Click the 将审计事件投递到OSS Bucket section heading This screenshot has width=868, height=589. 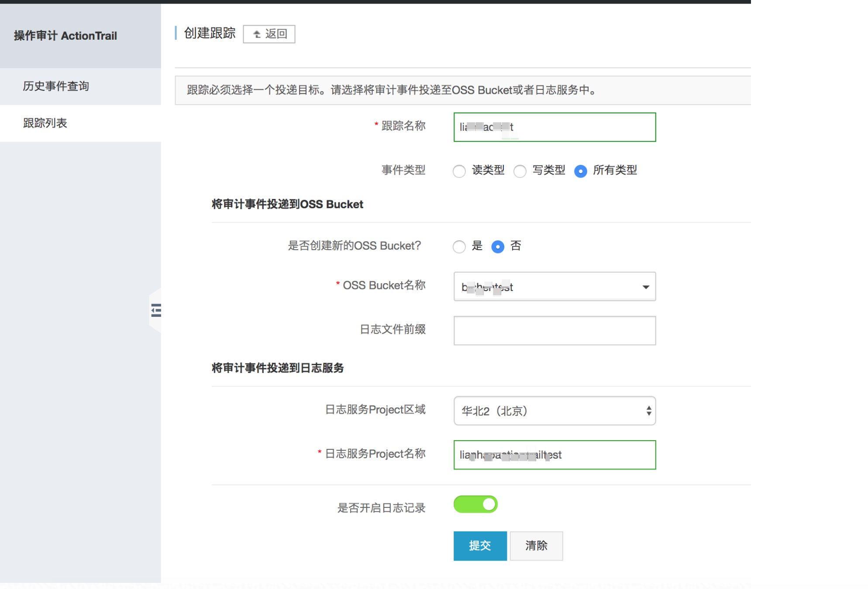point(287,204)
